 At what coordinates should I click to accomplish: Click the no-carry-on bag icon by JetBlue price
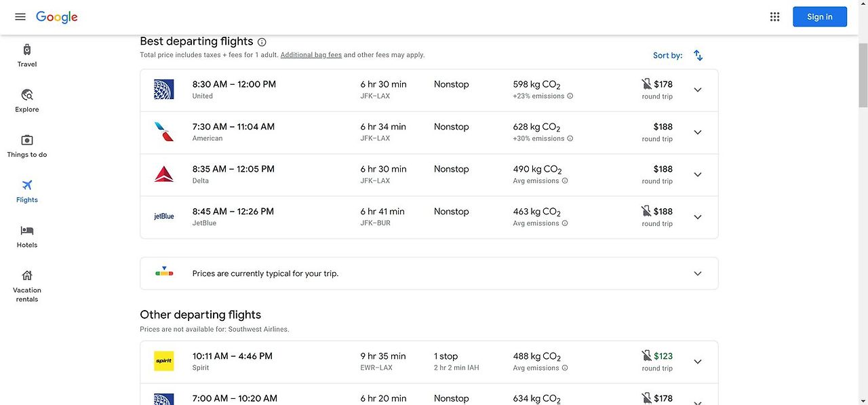(646, 211)
